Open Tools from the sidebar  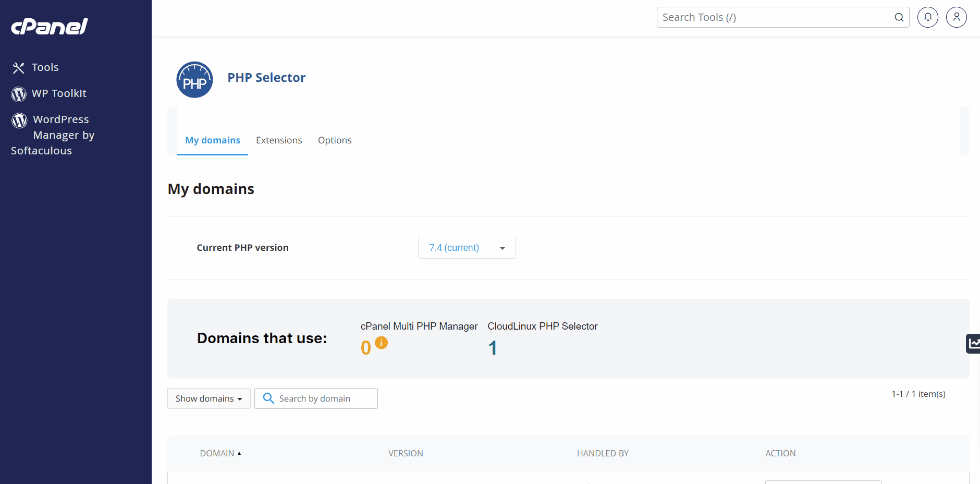pos(35,67)
